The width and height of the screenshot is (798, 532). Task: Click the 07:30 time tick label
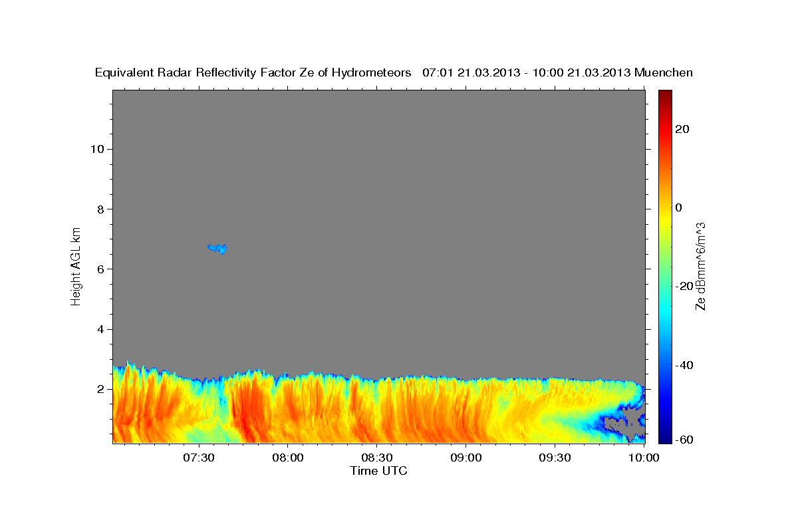199,458
